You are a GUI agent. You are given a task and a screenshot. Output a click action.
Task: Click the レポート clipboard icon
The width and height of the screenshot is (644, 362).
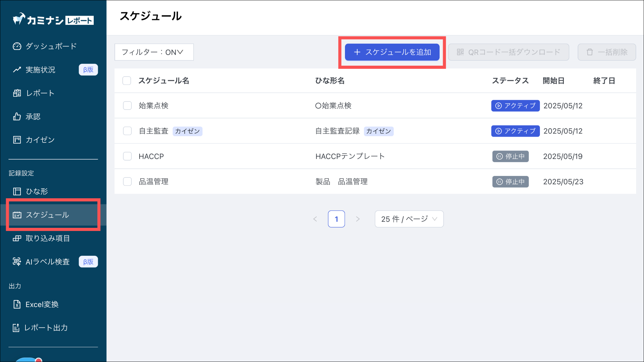(17, 93)
